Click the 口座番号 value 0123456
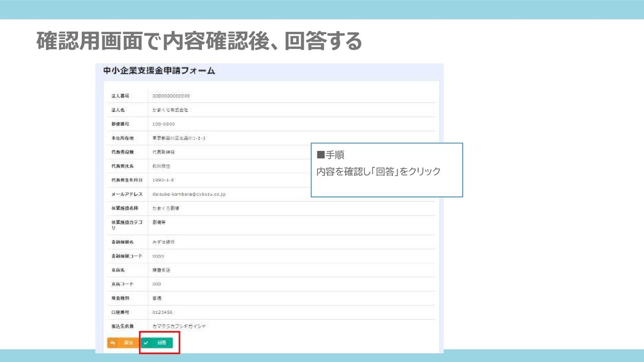The height and width of the screenshot is (362, 644). coord(162,312)
